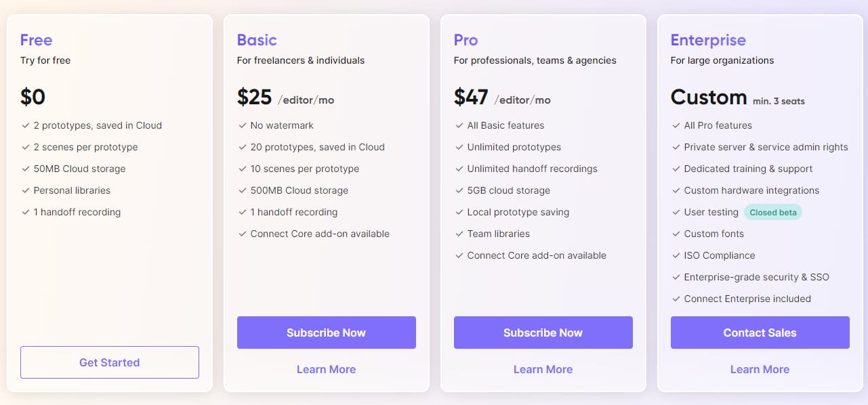
Task: Click checkmark icon beside No watermark
Action: pyautogui.click(x=242, y=125)
